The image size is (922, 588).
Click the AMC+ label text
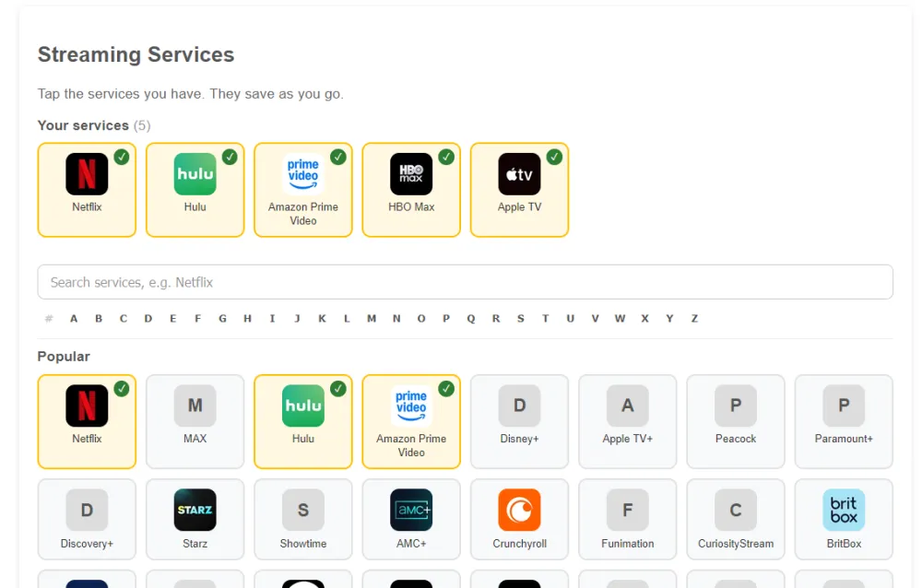(x=411, y=544)
